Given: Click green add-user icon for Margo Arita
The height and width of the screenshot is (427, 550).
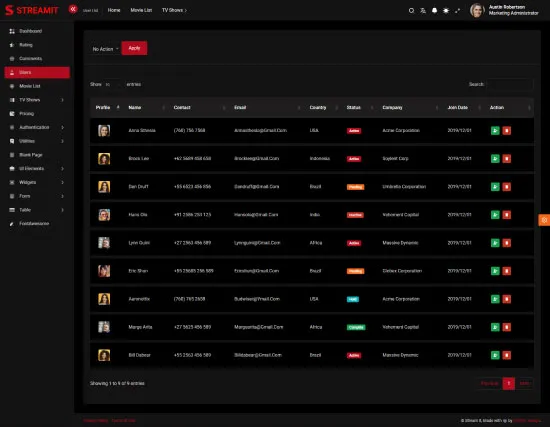Looking at the screenshot, I should [495, 327].
